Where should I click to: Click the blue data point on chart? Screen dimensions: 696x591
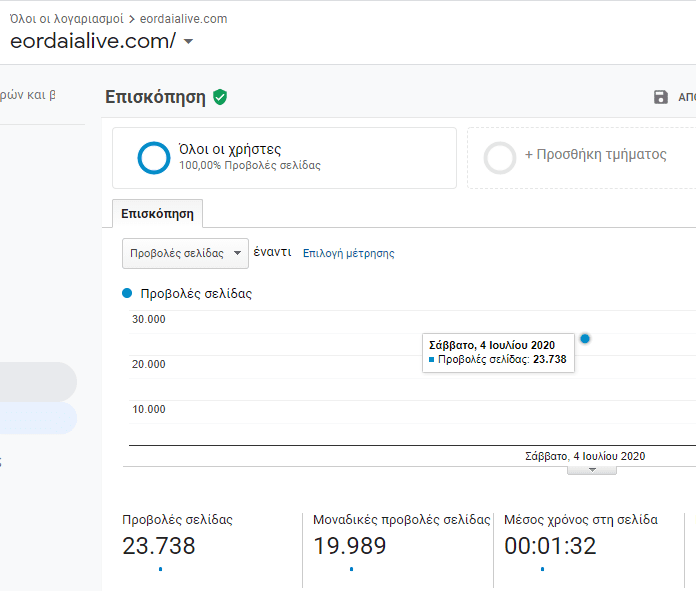click(585, 339)
